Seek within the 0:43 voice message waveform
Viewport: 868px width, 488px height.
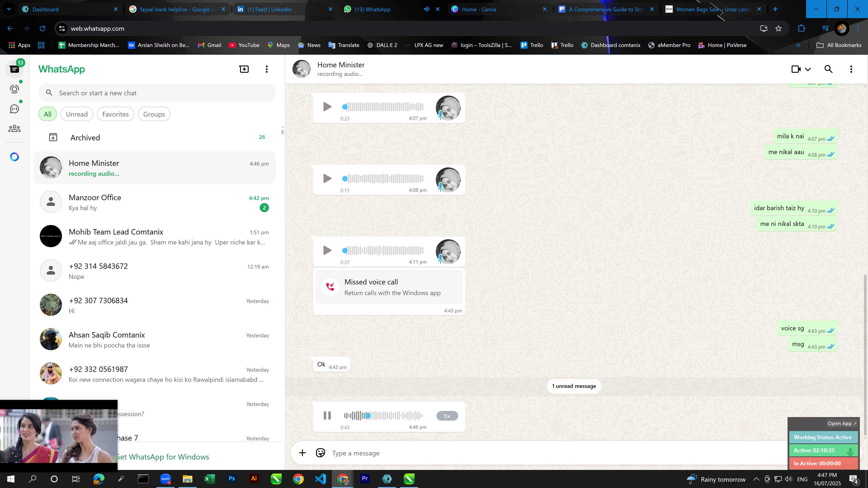click(383, 416)
